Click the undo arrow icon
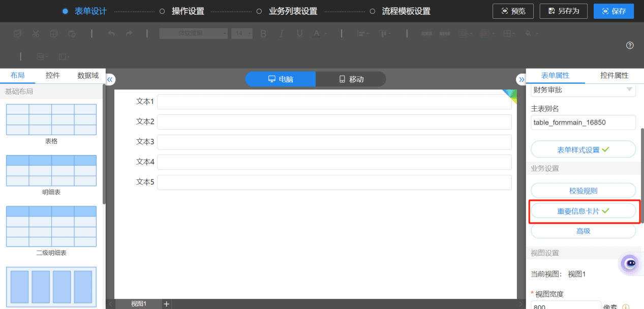Image resolution: width=644 pixels, height=309 pixels. [x=111, y=34]
